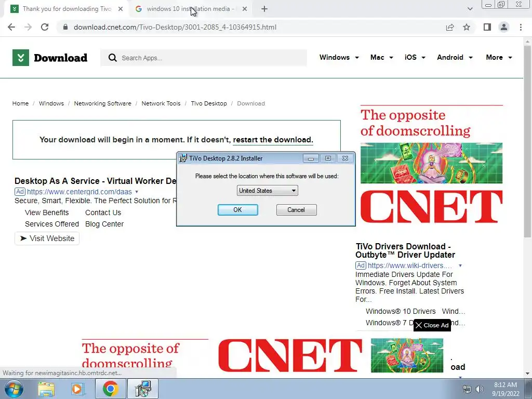The image size is (532, 399).
Task: Bookmark this page with the star icon
Action: coord(467,27)
